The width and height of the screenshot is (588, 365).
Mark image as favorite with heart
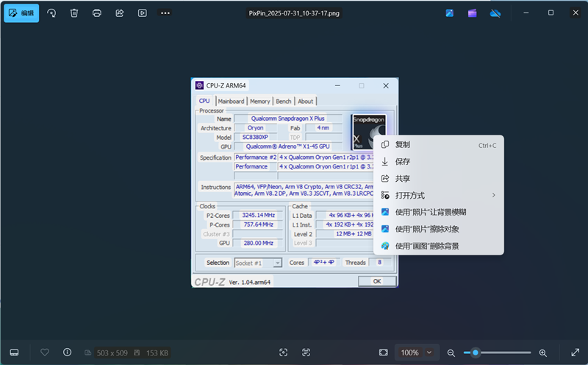tap(45, 352)
